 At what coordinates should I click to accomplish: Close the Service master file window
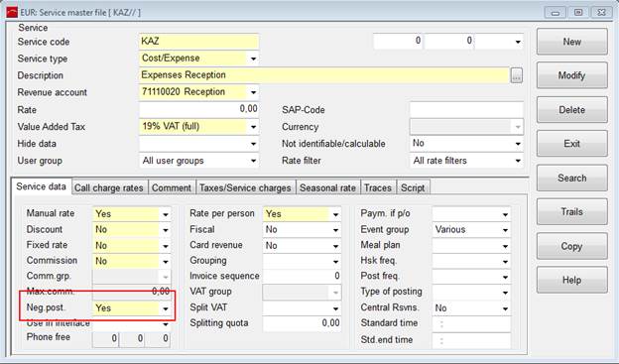tap(601, 13)
